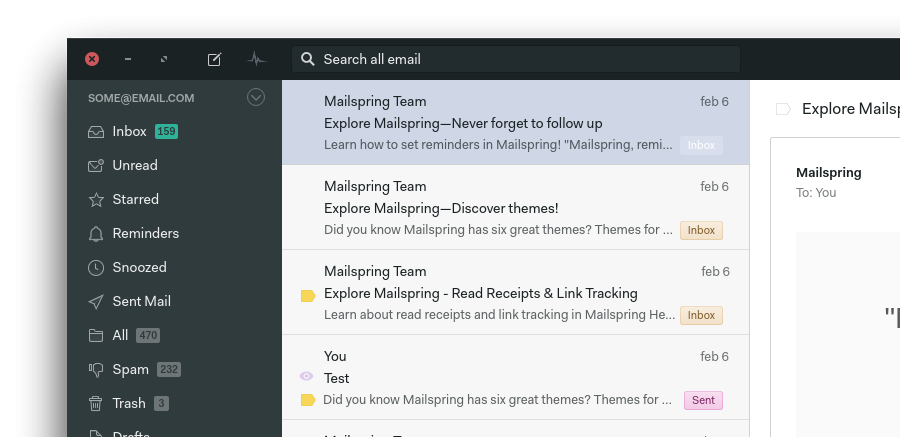The height and width of the screenshot is (437, 900).
Task: Select email "Explore Mailspring—Discover themes!"
Action: (515, 207)
